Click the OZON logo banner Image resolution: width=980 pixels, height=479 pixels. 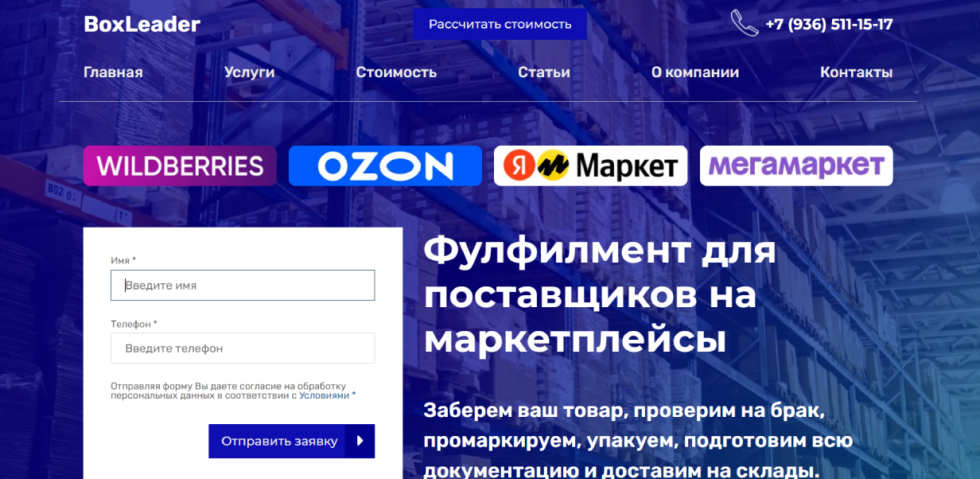pyautogui.click(x=385, y=166)
